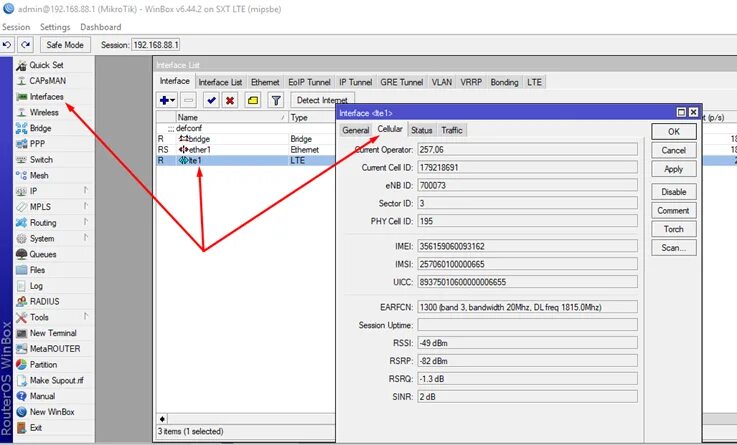Screen dimensions: 737x445
Task: Open the Status tab in lte1 dialog
Action: point(421,130)
